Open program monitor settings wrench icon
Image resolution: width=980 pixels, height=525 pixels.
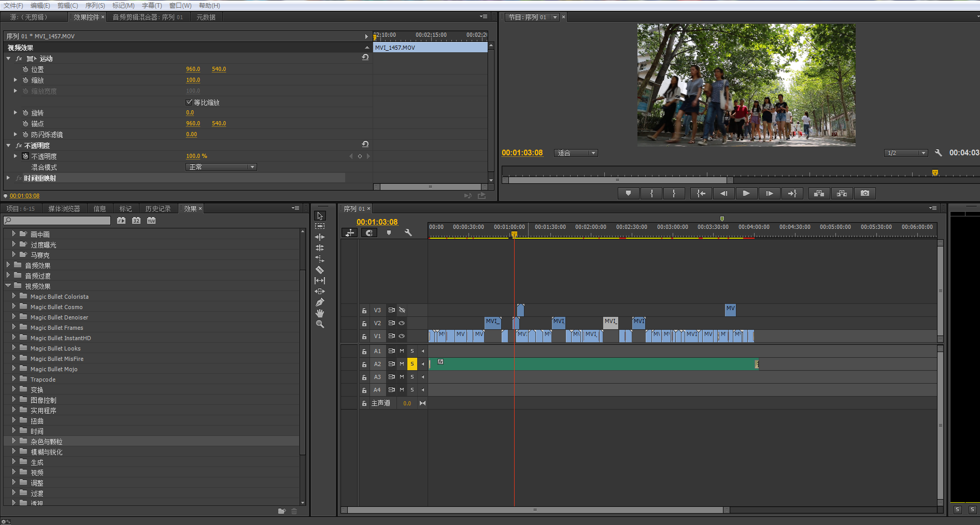[938, 153]
